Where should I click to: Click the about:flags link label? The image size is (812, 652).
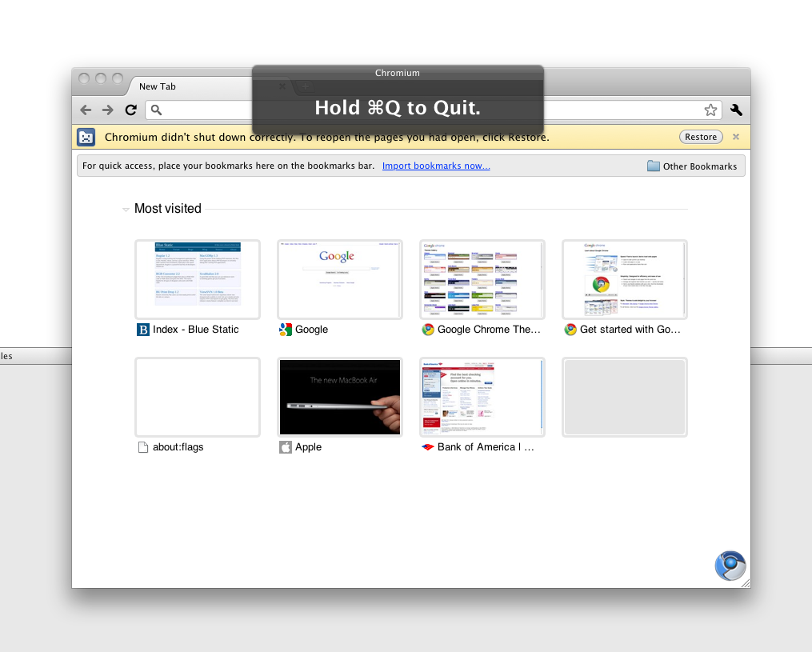click(x=178, y=447)
